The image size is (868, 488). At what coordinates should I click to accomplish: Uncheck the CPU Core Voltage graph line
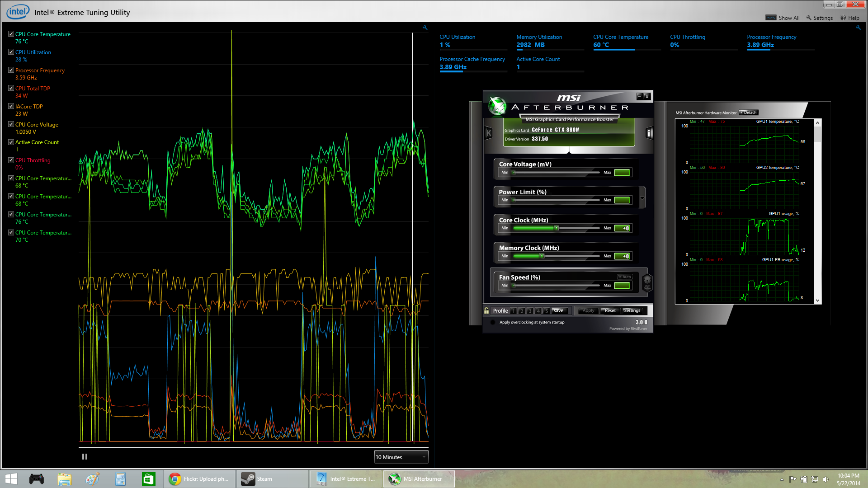[11, 124]
